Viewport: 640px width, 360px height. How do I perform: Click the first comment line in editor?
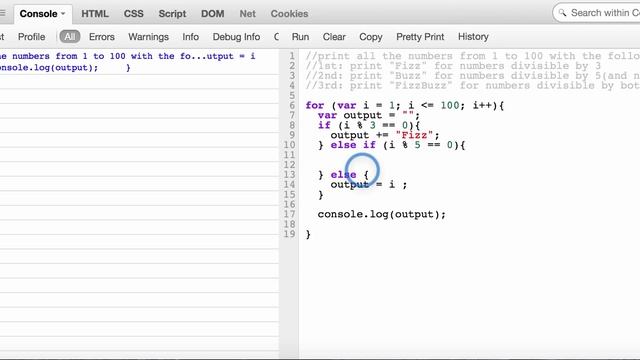point(473,56)
